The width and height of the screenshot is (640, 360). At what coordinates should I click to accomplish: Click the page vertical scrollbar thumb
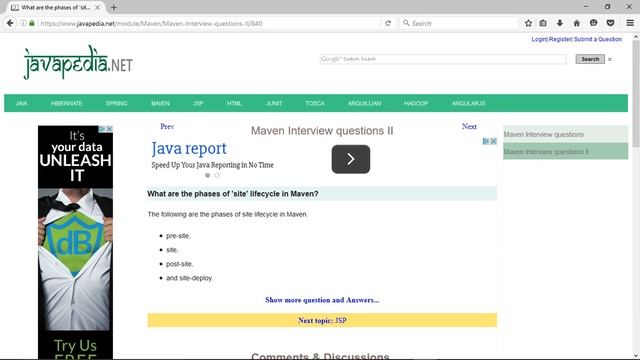pos(636,93)
